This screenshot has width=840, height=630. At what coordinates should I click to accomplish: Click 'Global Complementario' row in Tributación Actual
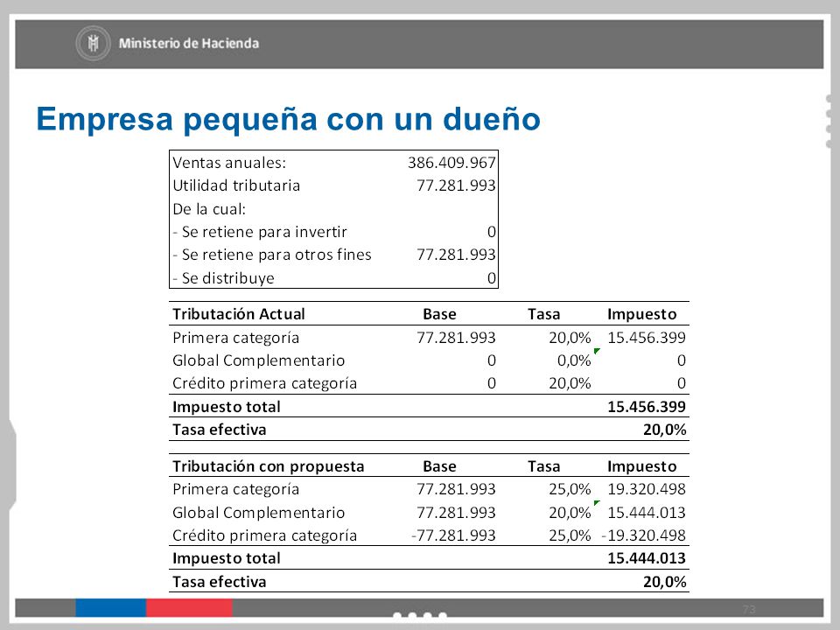pos(258,360)
